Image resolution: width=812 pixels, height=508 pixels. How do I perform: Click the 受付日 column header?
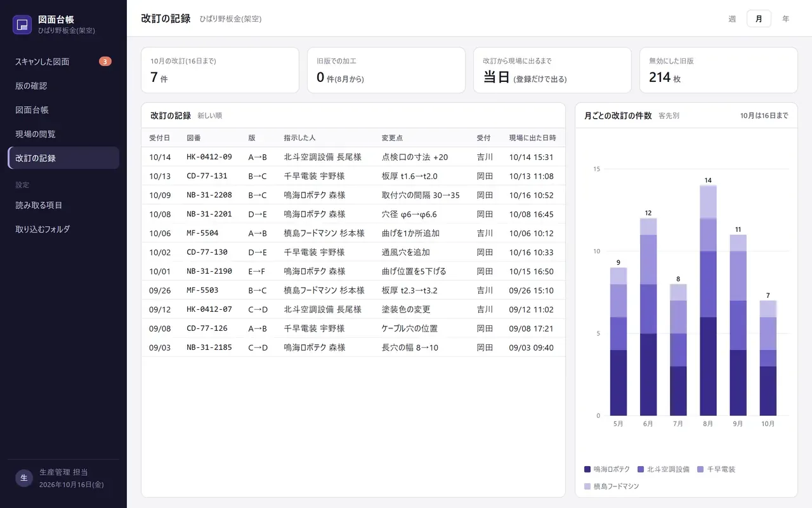coord(159,138)
